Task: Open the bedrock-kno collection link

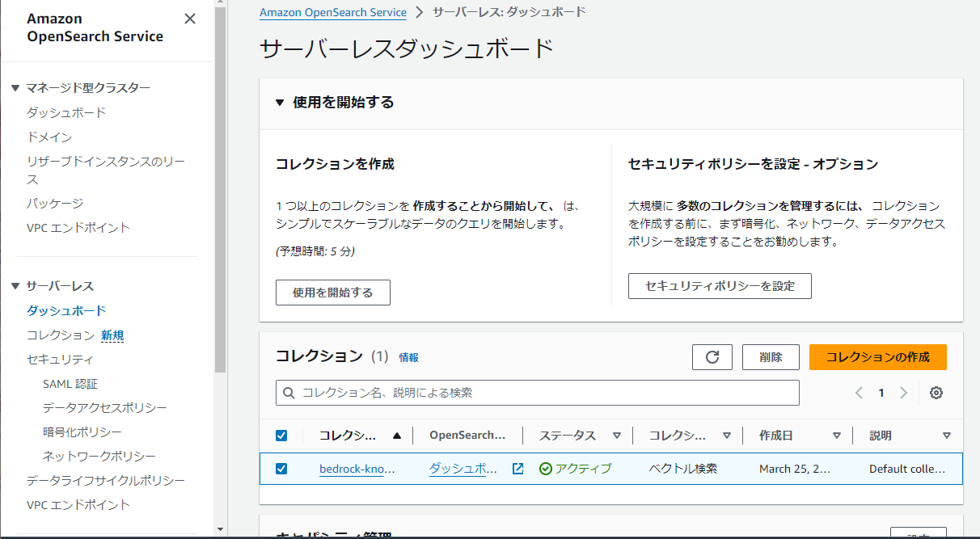Action: (x=357, y=468)
